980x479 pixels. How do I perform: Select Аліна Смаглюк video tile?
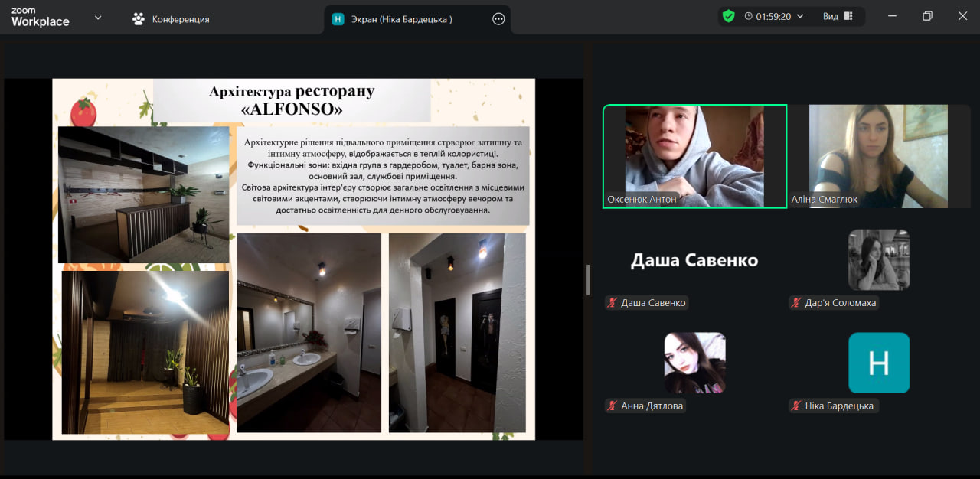878,156
